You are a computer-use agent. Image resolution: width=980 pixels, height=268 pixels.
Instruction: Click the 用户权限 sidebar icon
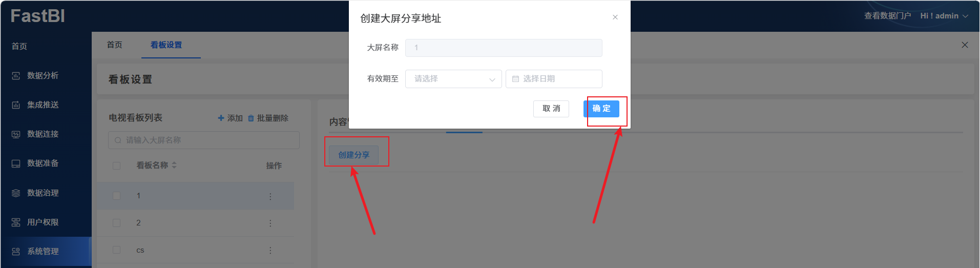[16, 222]
